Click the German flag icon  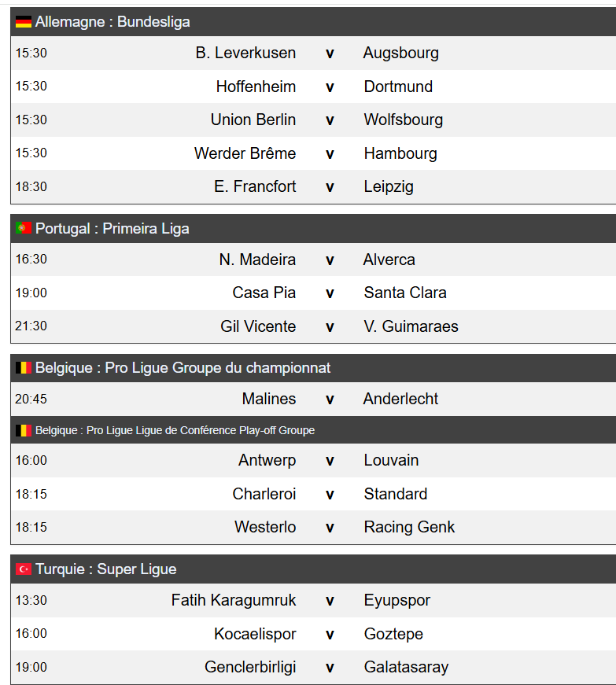23,22
